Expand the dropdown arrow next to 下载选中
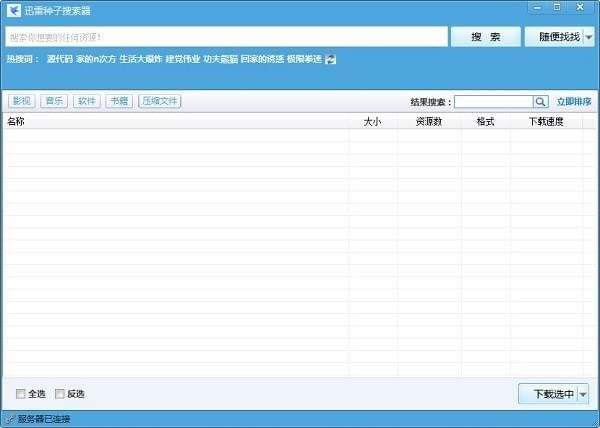This screenshot has width=600, height=428. tap(583, 394)
